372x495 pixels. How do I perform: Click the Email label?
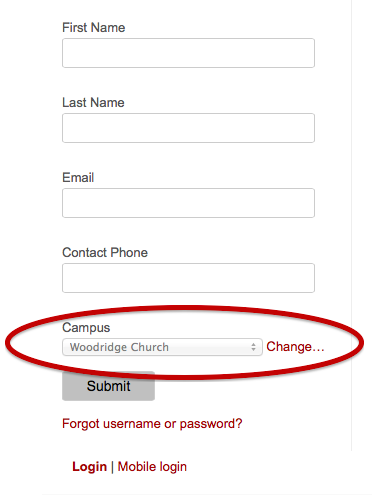point(78,177)
